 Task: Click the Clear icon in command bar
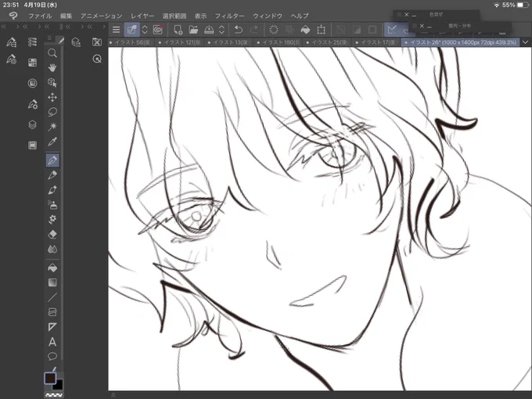point(274,30)
